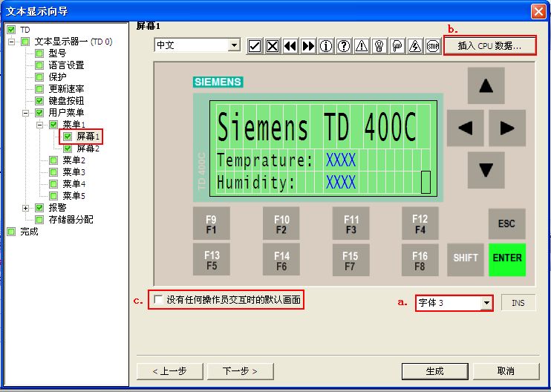
Task: Click the green ENTER key
Action: [507, 259]
